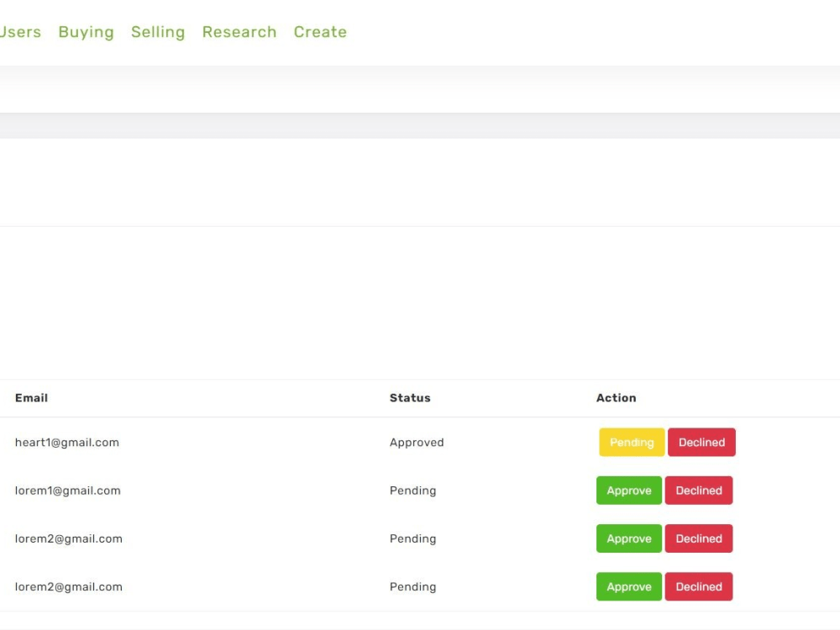Select the Pending status of lorem1@gmail.com
The width and height of the screenshot is (840, 630).
(x=413, y=491)
